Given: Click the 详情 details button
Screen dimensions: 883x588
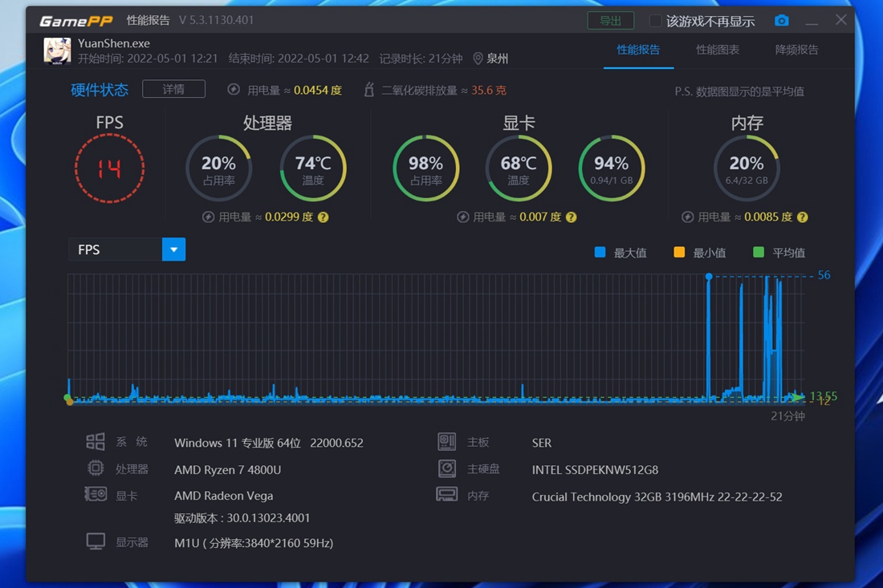Looking at the screenshot, I should tap(173, 89).
